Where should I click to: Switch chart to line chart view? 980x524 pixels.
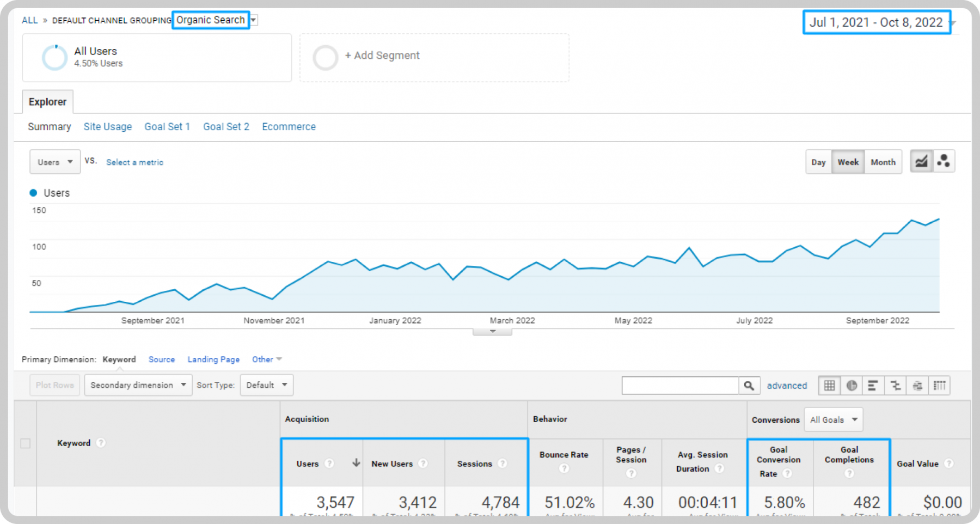click(x=921, y=162)
